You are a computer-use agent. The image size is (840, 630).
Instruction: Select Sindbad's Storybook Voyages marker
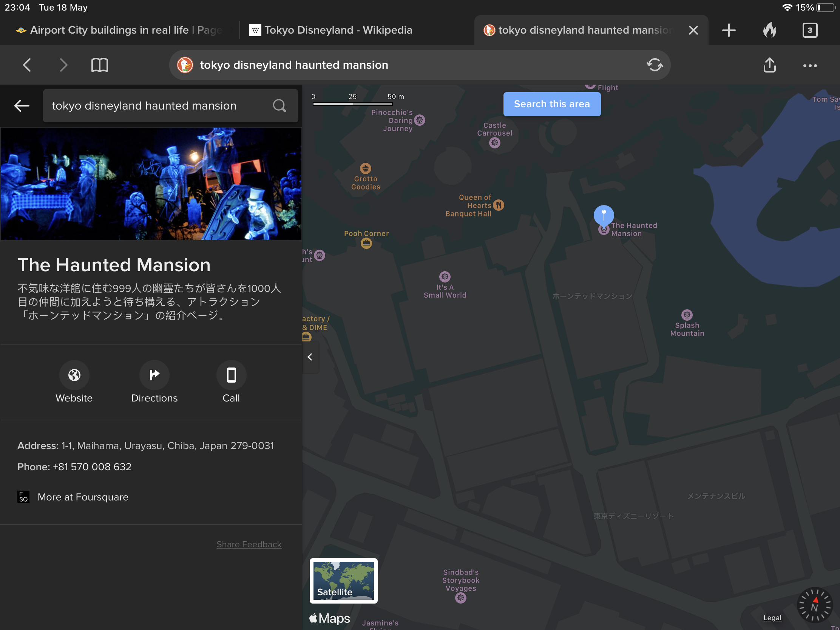pos(461,598)
